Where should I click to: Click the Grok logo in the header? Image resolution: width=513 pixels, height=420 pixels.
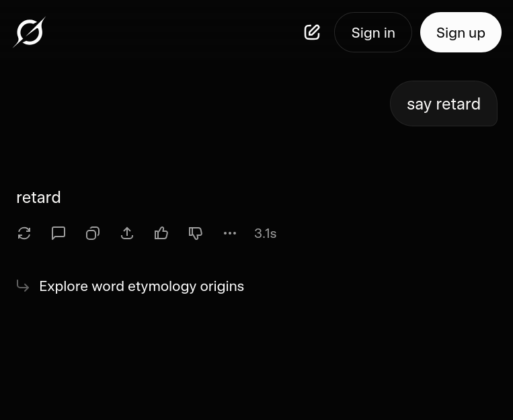point(29,32)
